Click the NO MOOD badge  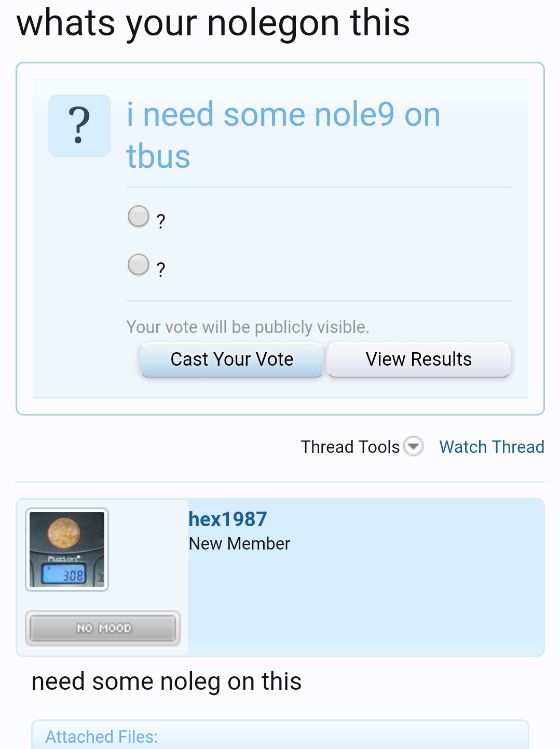(103, 628)
